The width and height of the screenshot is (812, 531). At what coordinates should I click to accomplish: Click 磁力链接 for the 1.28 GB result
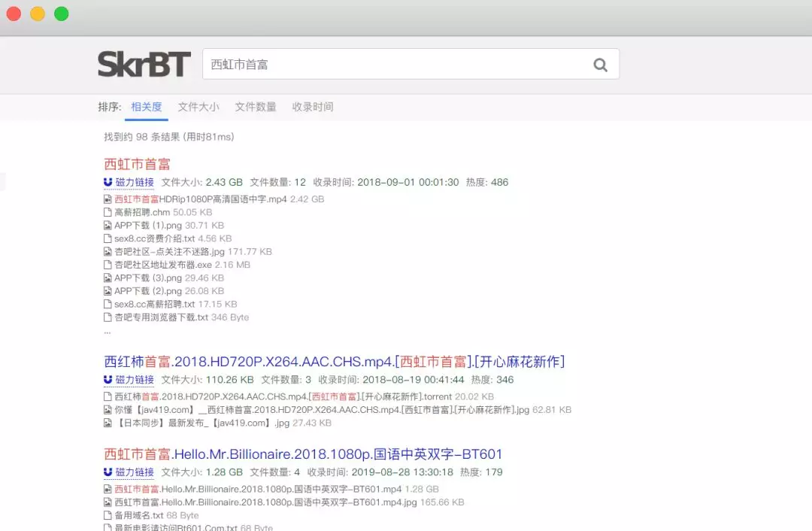[135, 472]
